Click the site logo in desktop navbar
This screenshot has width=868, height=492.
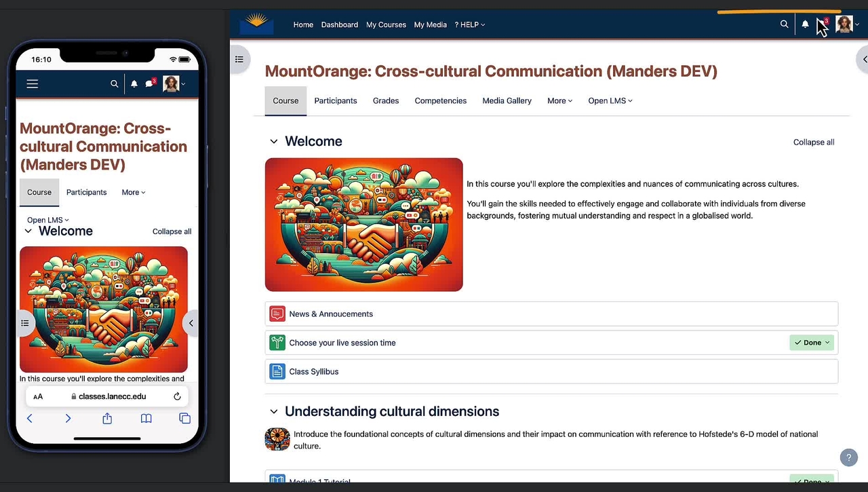point(256,24)
